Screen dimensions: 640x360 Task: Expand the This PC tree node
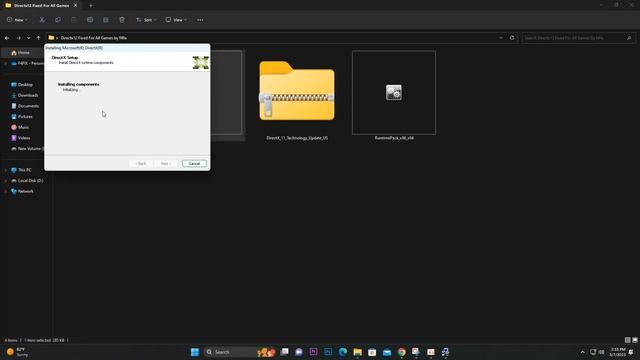pyautogui.click(x=6, y=170)
